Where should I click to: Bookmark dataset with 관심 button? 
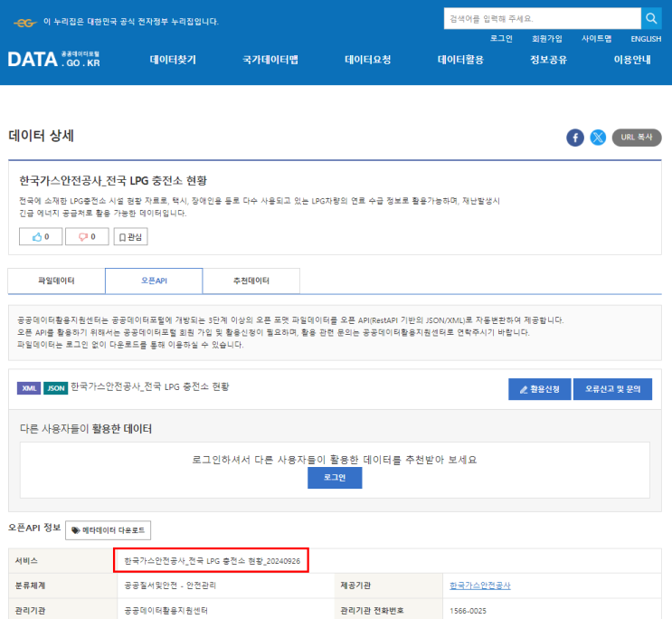point(131,237)
